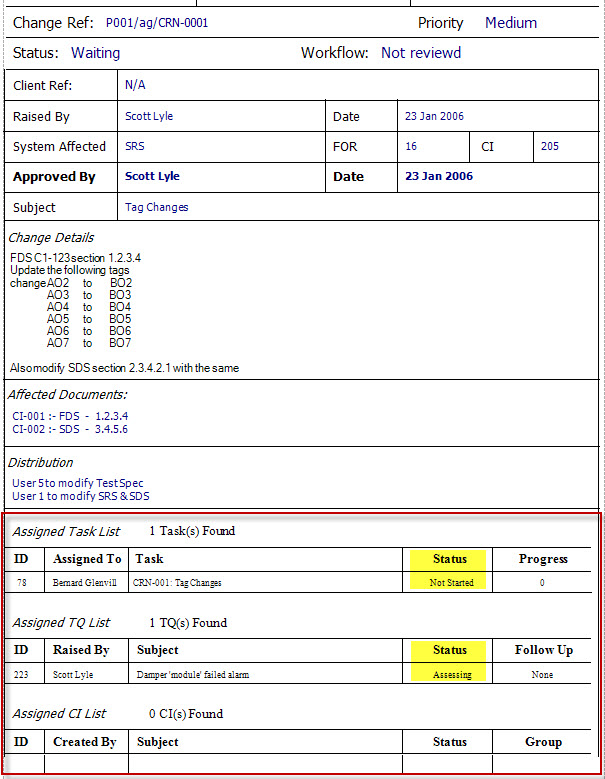Click the yellow Assessing status cell
This screenshot has height=779, width=605.
[x=451, y=675]
